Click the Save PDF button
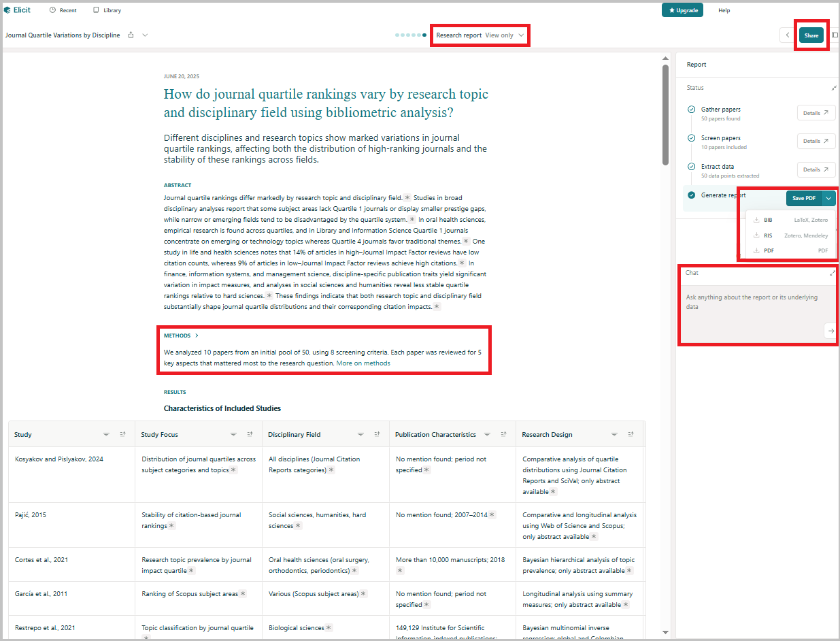The height and width of the screenshot is (641, 840). [804, 198]
